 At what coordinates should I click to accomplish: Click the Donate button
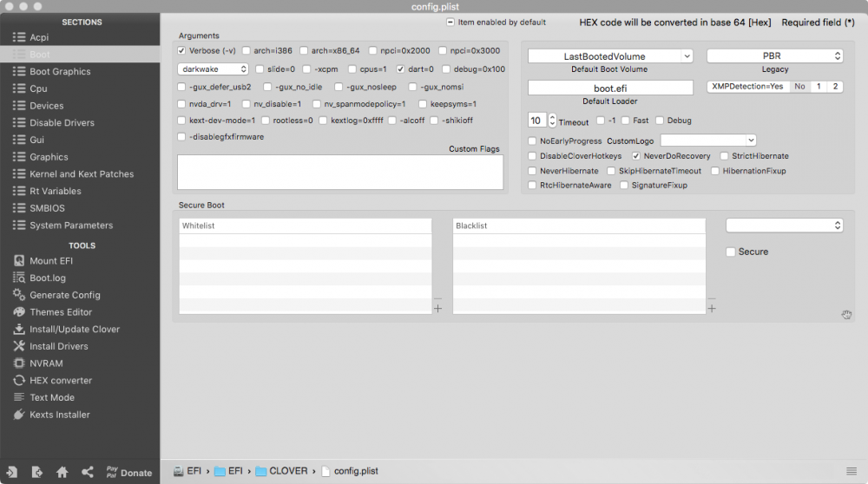point(129,472)
